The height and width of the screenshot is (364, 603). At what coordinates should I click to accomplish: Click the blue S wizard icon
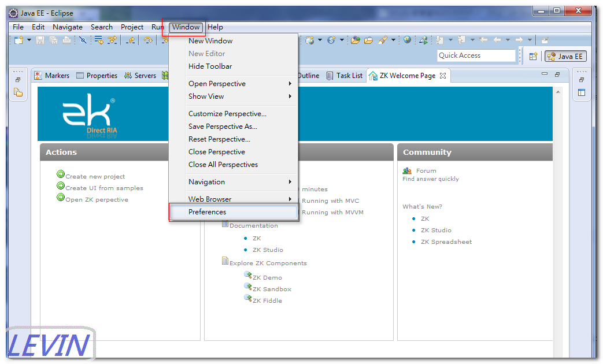tap(331, 40)
